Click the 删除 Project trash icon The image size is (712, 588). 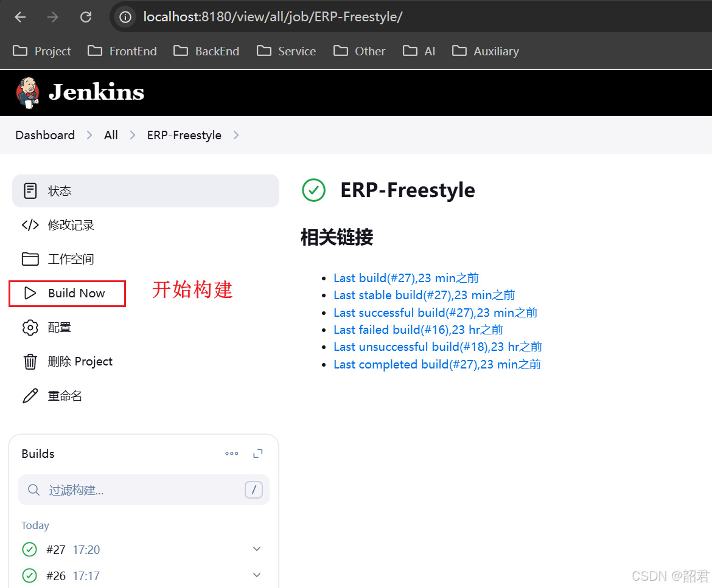(30, 362)
